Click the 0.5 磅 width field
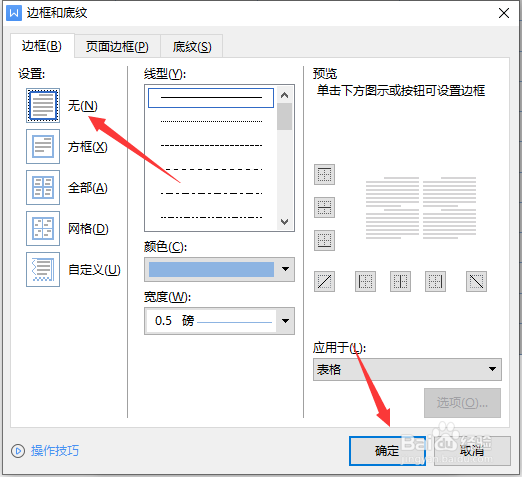The image size is (522, 477). click(x=211, y=321)
